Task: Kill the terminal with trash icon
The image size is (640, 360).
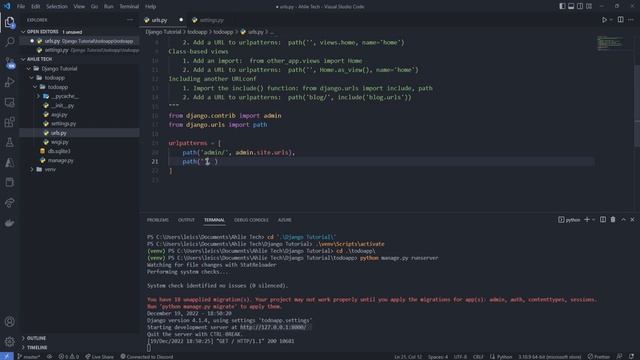Action: click(x=613, y=220)
